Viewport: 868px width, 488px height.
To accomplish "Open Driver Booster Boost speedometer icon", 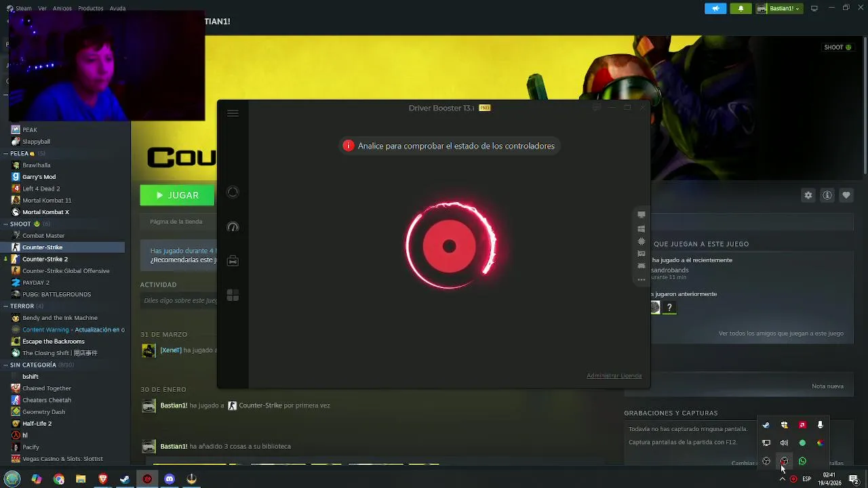I will pos(233,227).
